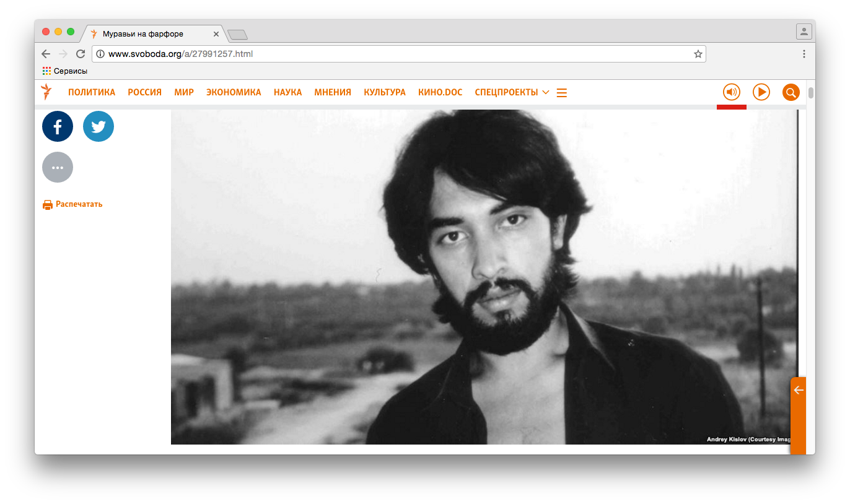
Task: Share article on Twitter
Action: click(99, 127)
